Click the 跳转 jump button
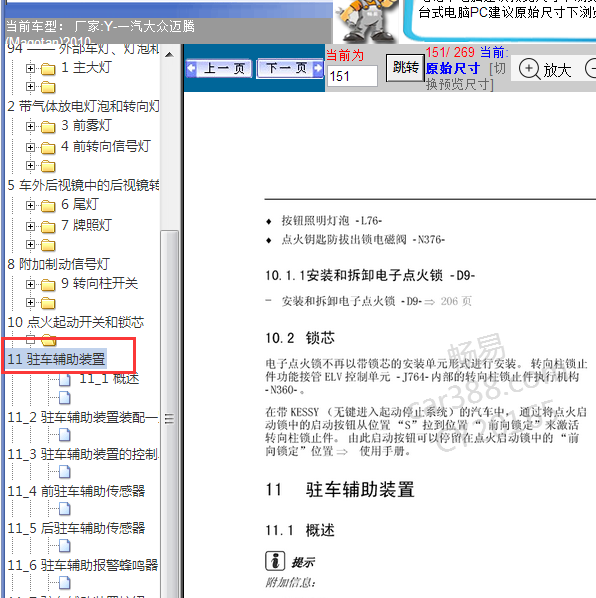 coord(405,68)
